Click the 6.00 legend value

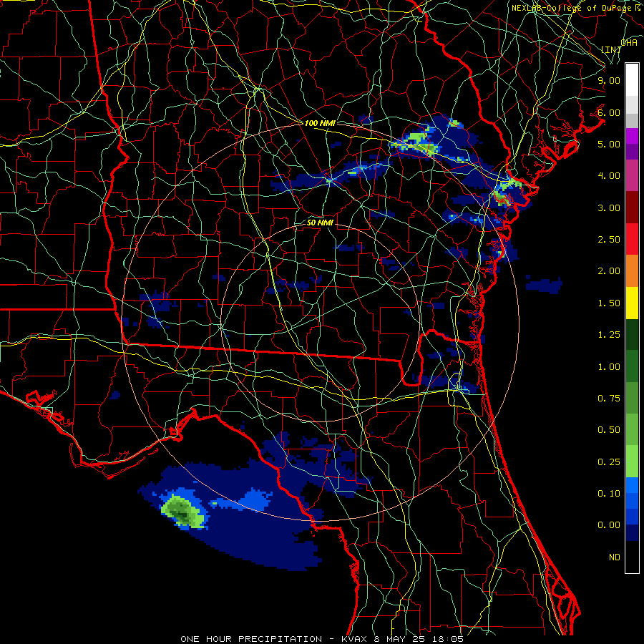[609, 112]
